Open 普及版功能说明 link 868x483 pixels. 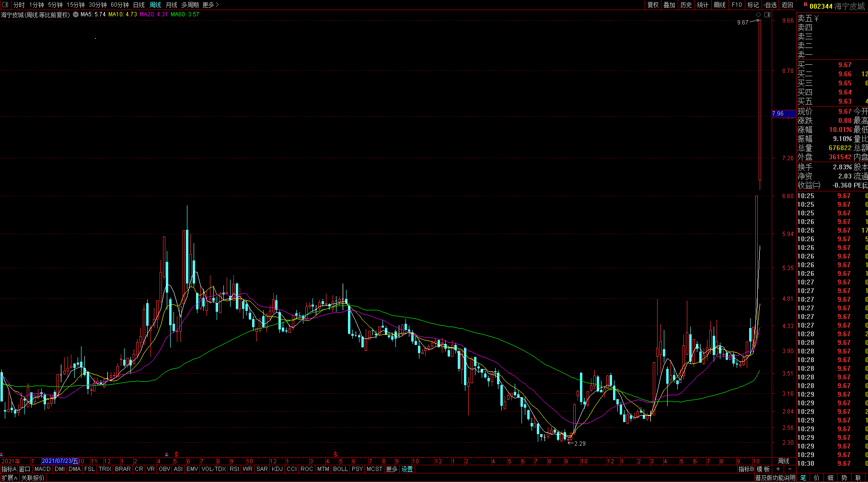click(775, 478)
